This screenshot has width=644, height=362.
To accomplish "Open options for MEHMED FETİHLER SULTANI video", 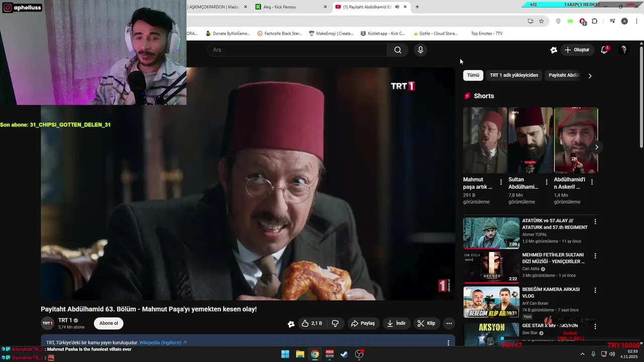I will (595, 256).
